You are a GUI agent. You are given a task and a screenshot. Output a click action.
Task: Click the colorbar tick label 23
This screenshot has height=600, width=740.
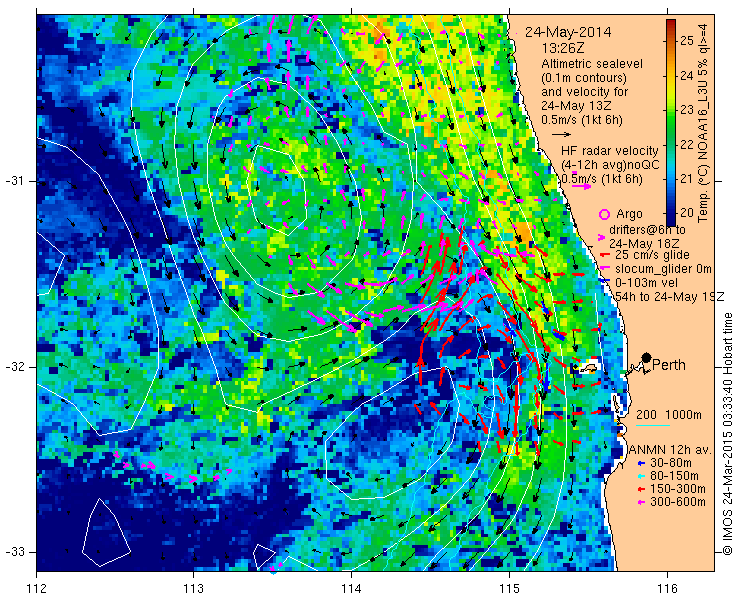pyautogui.click(x=687, y=110)
